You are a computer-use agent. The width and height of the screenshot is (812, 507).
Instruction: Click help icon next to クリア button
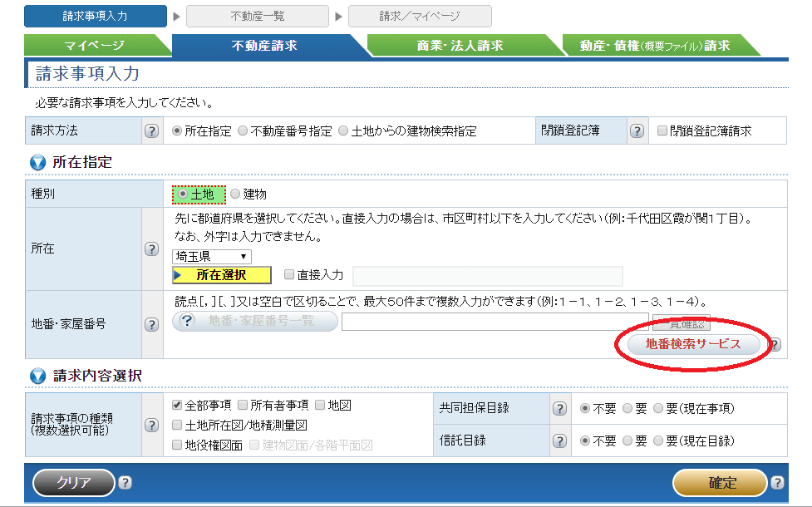pos(125,483)
